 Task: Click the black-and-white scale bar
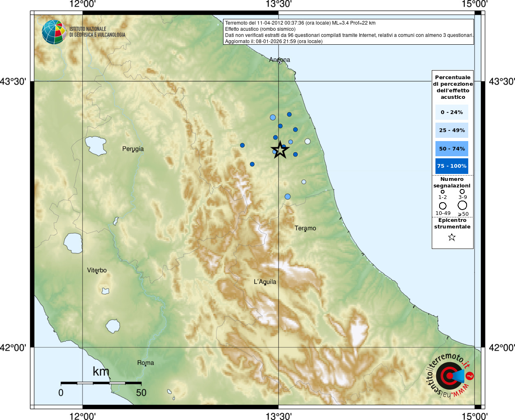point(101,383)
